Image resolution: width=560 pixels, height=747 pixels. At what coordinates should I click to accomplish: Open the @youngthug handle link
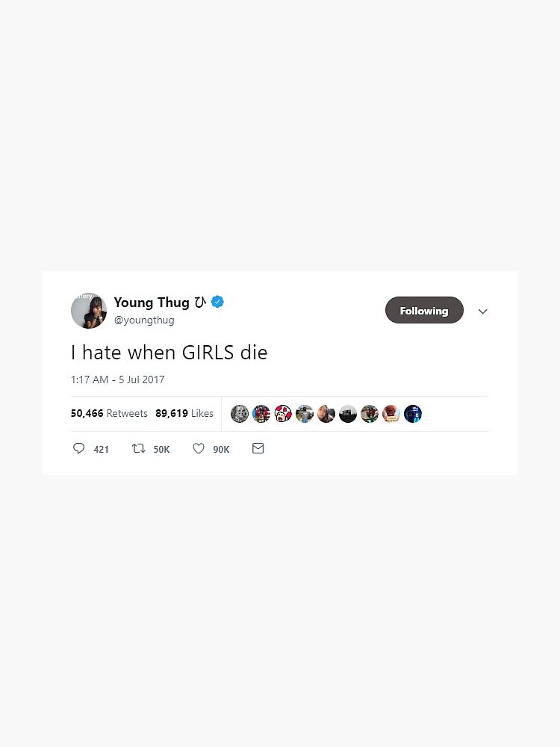tap(144, 320)
